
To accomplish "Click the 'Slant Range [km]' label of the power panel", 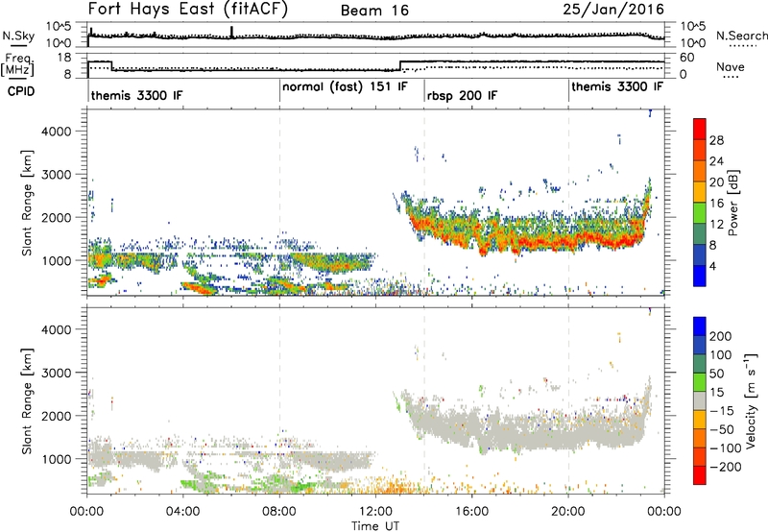I will (27, 203).
